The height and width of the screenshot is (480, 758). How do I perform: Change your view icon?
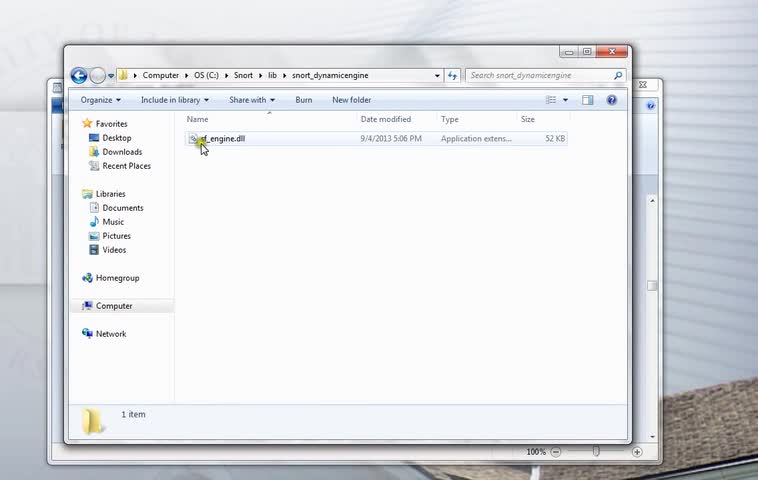click(551, 100)
